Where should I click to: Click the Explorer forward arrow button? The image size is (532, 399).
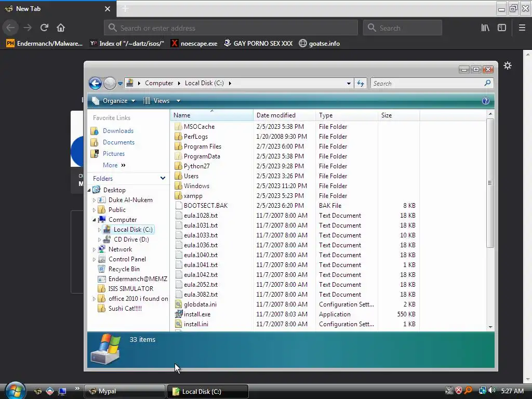coord(110,83)
